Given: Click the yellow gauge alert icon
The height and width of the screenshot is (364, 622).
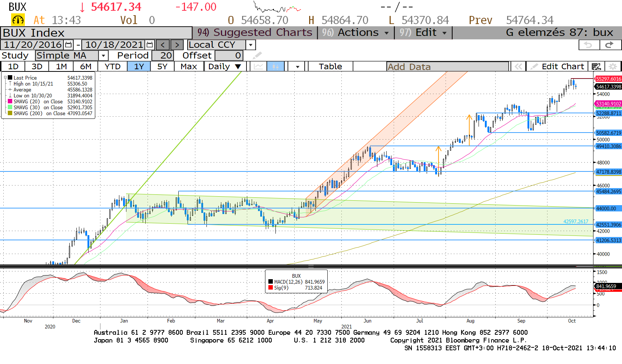Looking at the screenshot, I should point(18,20).
